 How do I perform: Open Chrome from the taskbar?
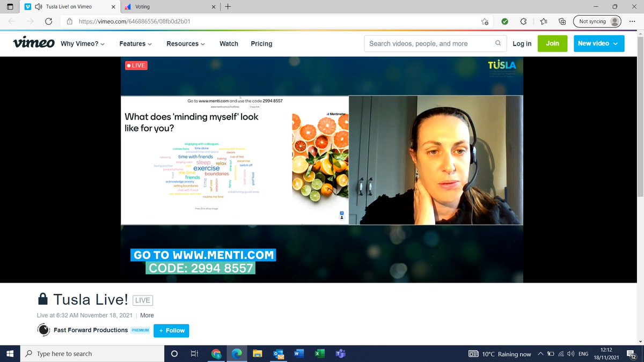tap(216, 354)
